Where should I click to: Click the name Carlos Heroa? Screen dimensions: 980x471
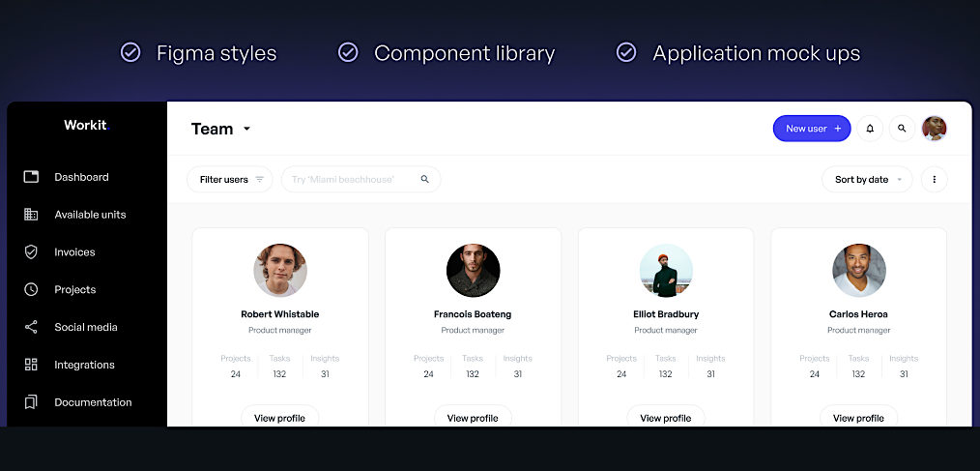coord(859,314)
